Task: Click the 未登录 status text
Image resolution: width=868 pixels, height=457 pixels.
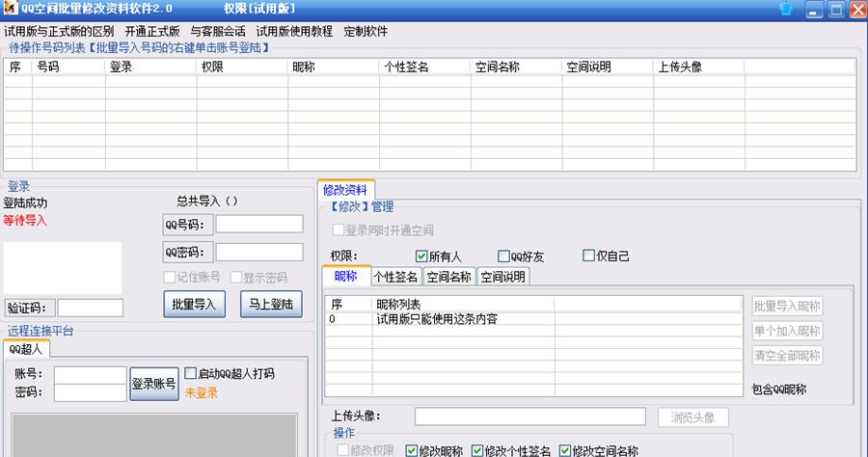Action: pos(202,392)
